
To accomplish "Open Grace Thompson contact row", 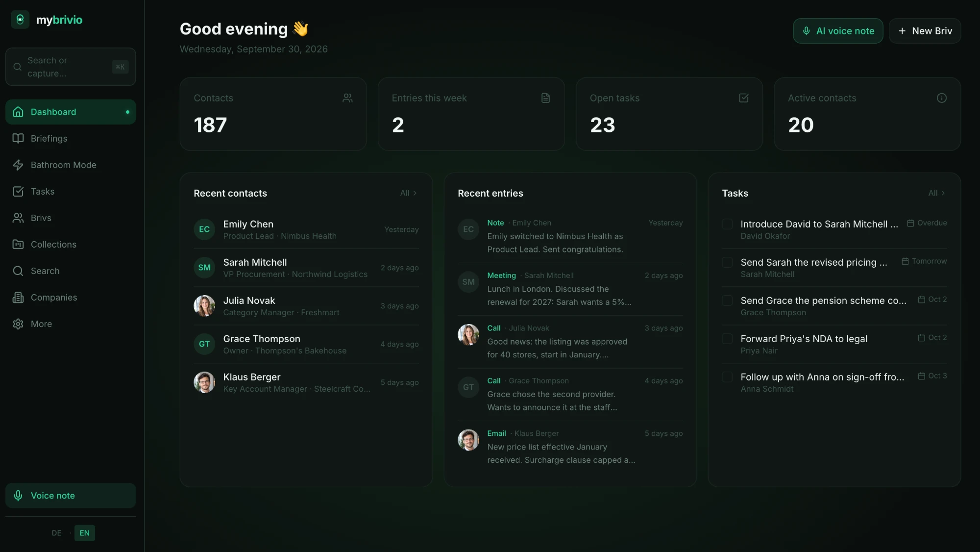I will point(306,344).
